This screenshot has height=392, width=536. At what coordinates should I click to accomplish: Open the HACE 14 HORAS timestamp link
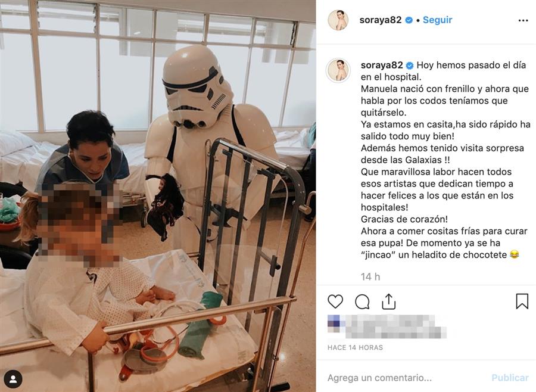(355, 347)
